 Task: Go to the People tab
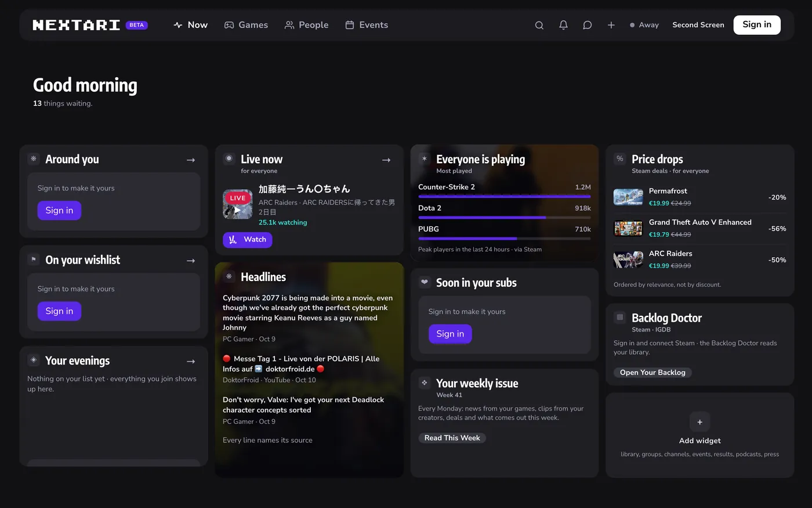[x=306, y=25]
